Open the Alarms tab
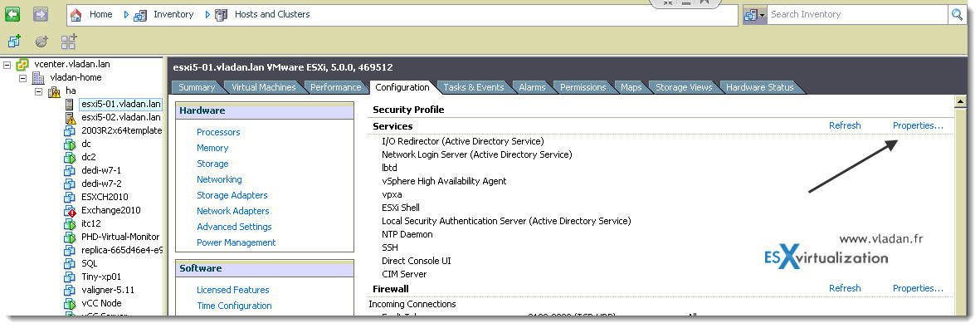 (532, 88)
